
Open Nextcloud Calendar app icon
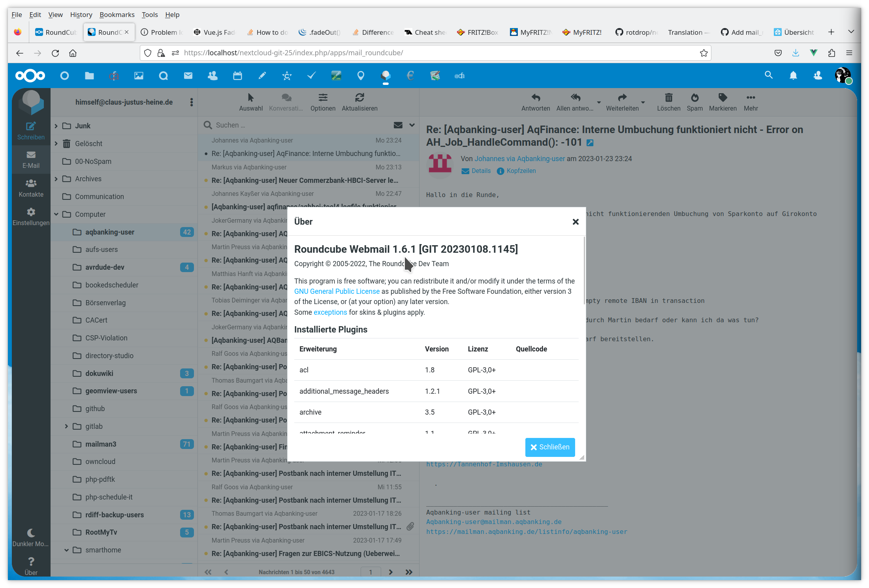(237, 75)
